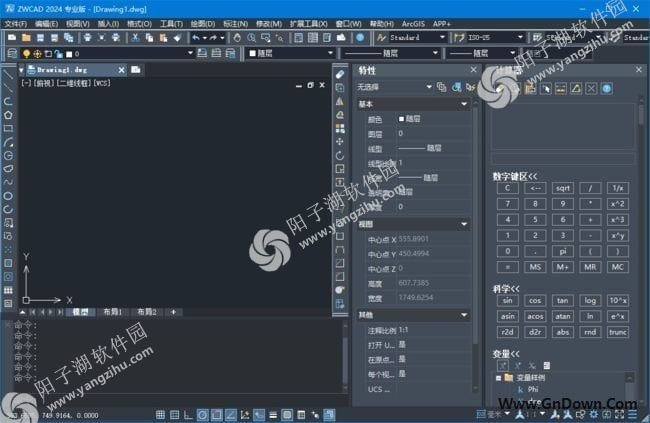The width and height of the screenshot is (650, 423).
Task: Toggle Object Snap Tracking in status bar
Action: point(230,414)
